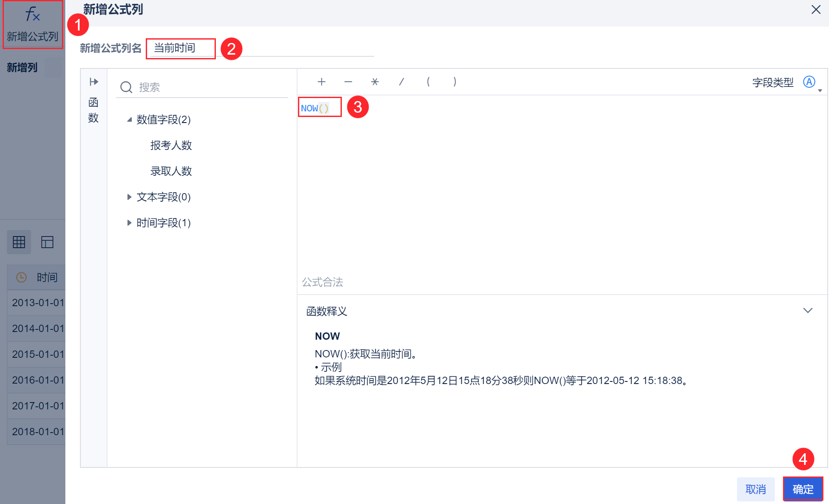Click the 取消 button

[x=756, y=489]
